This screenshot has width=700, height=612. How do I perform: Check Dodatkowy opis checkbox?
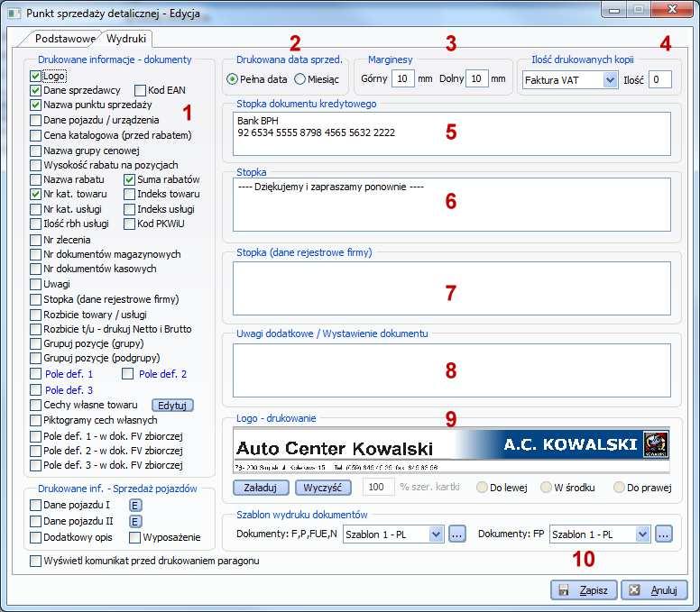(36, 537)
